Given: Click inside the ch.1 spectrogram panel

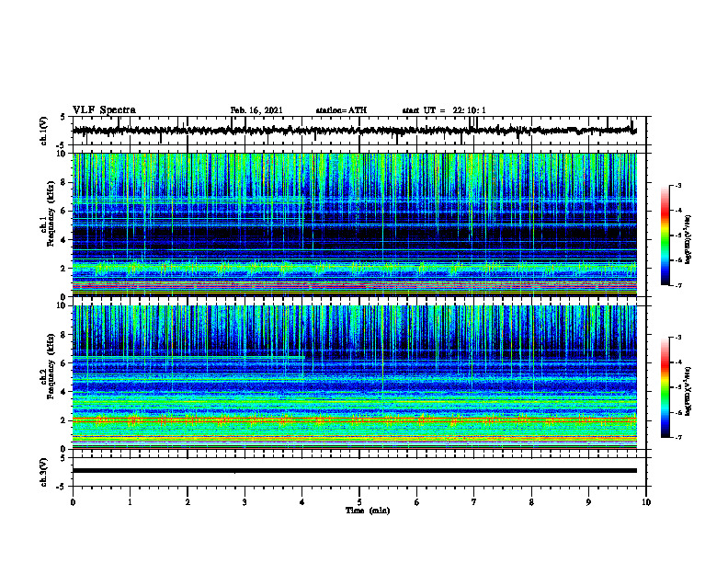Looking at the screenshot, I should click(x=355, y=224).
